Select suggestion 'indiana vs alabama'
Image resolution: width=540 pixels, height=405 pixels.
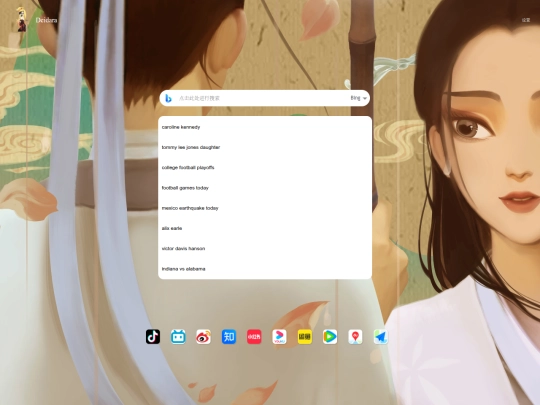pyautogui.click(x=265, y=269)
